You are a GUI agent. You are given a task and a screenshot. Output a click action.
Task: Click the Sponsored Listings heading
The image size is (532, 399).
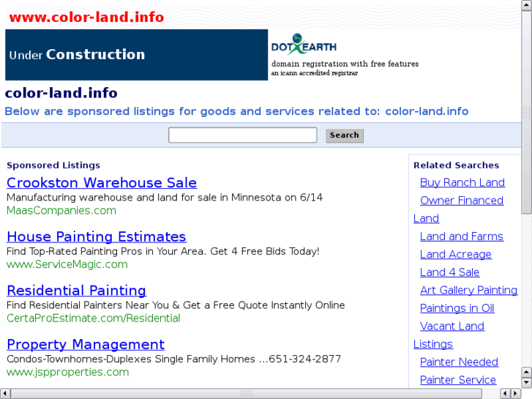53,165
